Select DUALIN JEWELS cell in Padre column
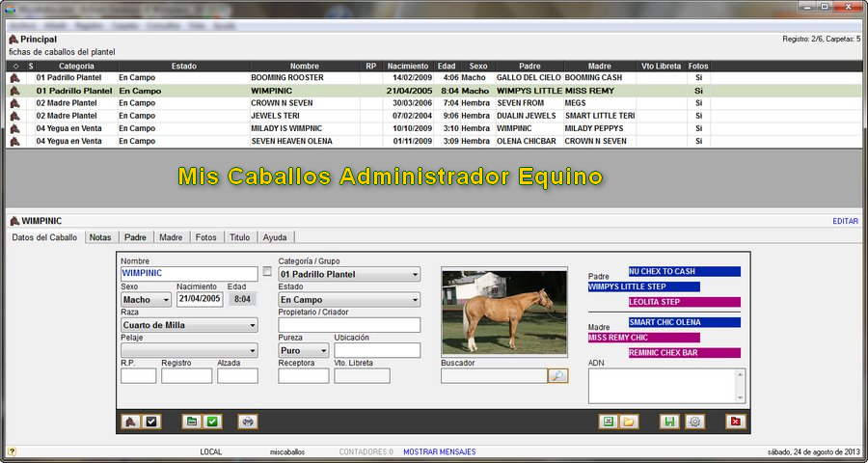Screen dimensions: 868x463 pyautogui.click(x=529, y=116)
